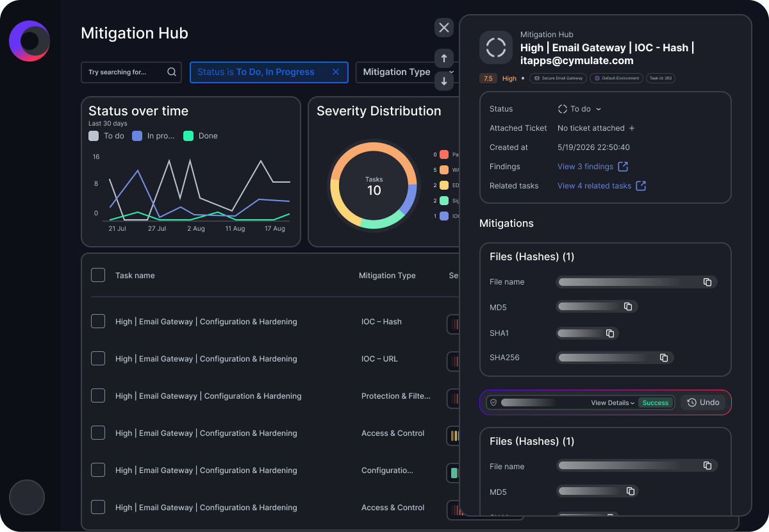Click View 3 findings link
The image size is (769, 532).
click(586, 167)
